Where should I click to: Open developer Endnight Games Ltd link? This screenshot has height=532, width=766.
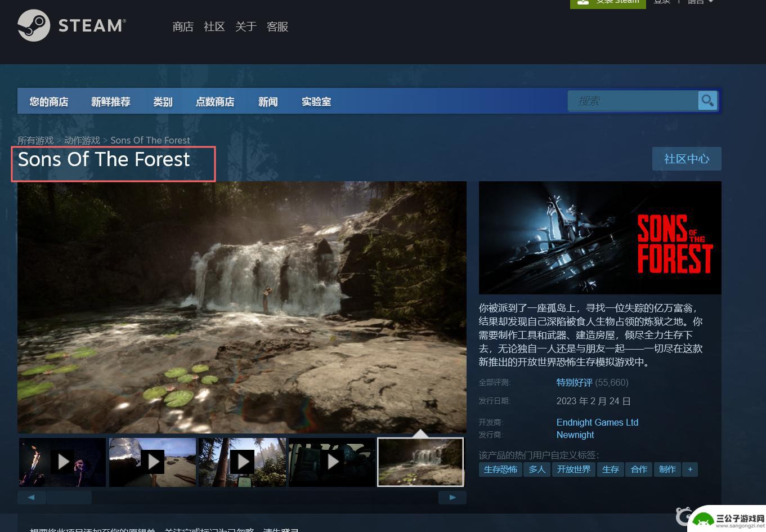tap(597, 422)
